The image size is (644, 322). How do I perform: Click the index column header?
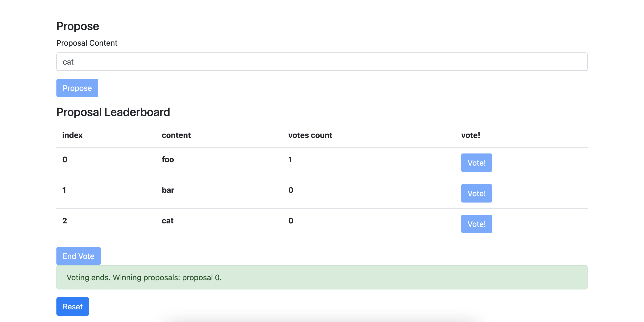coord(72,135)
